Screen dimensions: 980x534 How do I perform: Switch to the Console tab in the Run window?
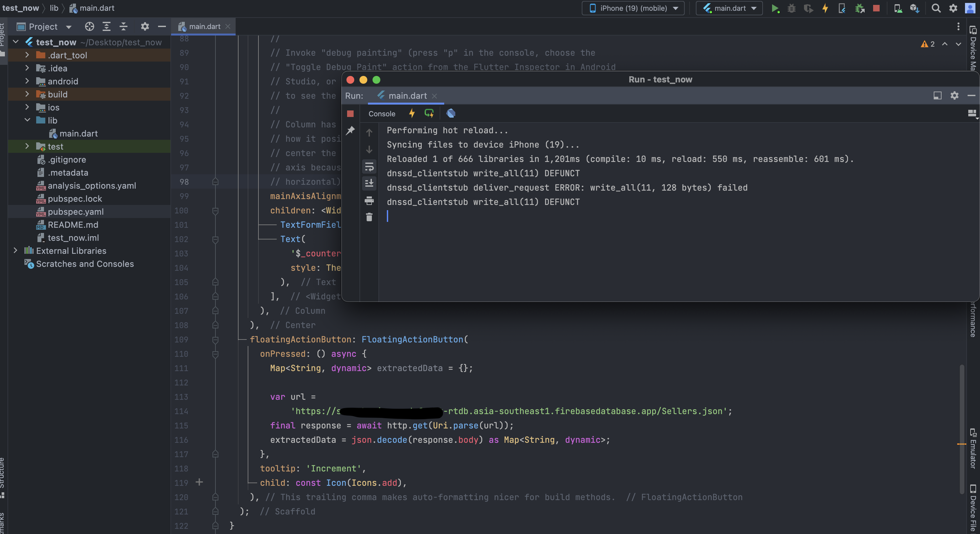(382, 114)
